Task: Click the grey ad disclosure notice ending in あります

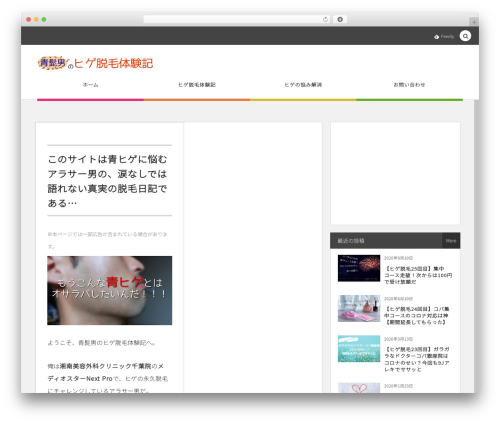Action: (x=107, y=240)
